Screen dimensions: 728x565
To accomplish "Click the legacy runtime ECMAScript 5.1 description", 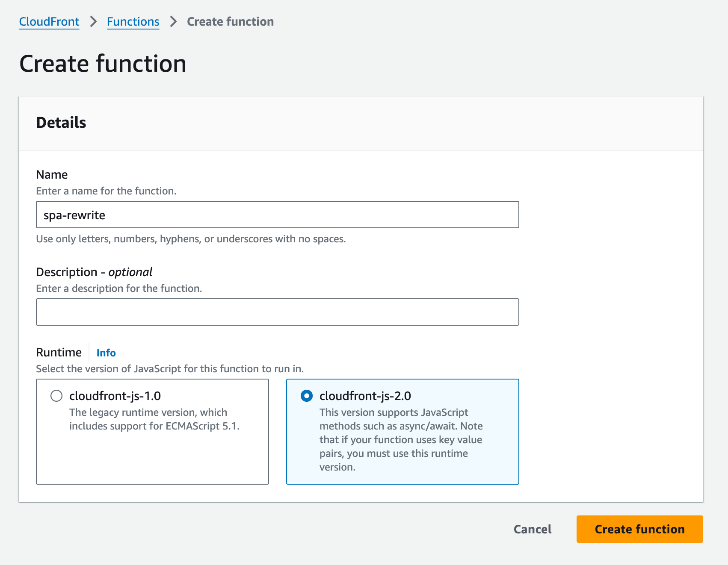I will 154,419.
